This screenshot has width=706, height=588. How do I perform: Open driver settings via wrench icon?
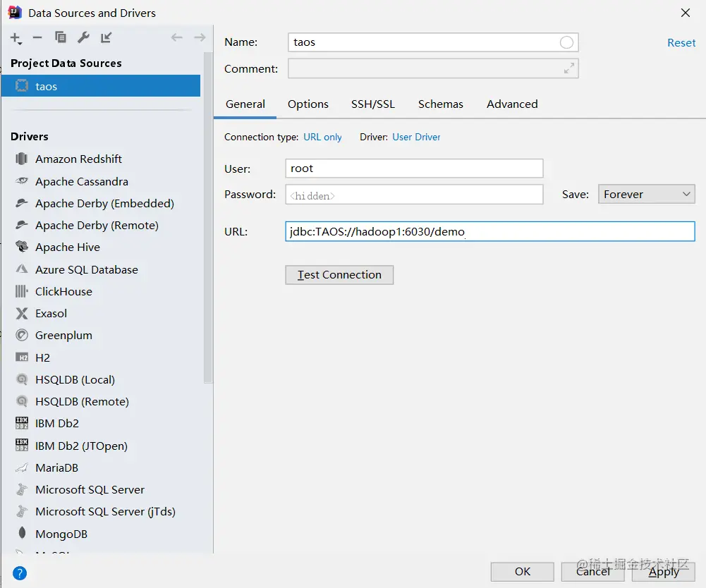click(83, 37)
